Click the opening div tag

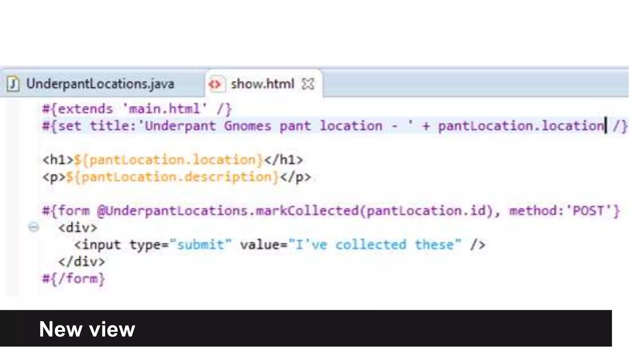[78, 228]
